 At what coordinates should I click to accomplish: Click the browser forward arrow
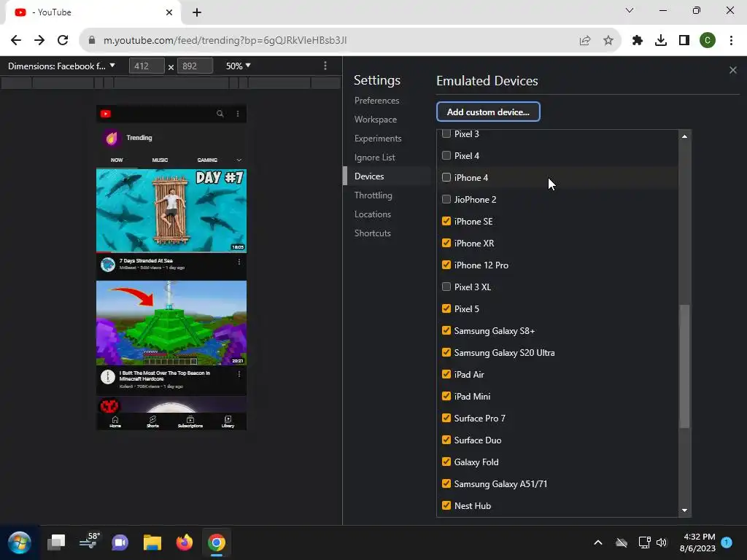click(39, 40)
